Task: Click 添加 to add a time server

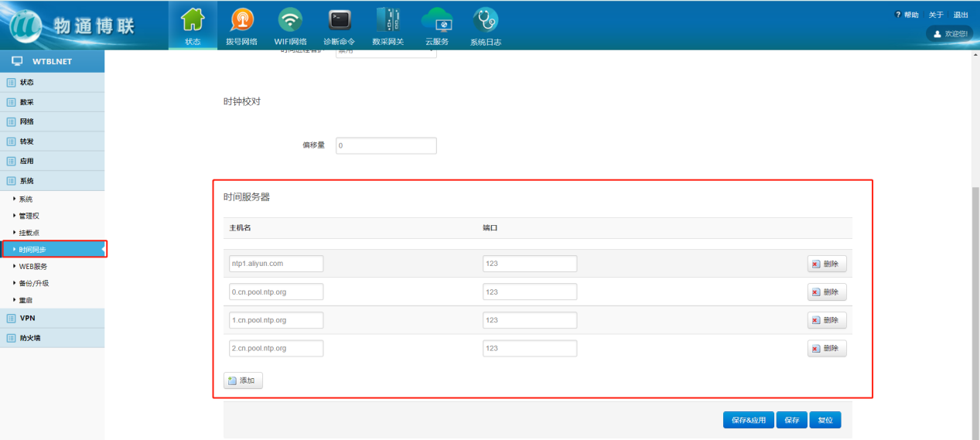Action: [243, 380]
